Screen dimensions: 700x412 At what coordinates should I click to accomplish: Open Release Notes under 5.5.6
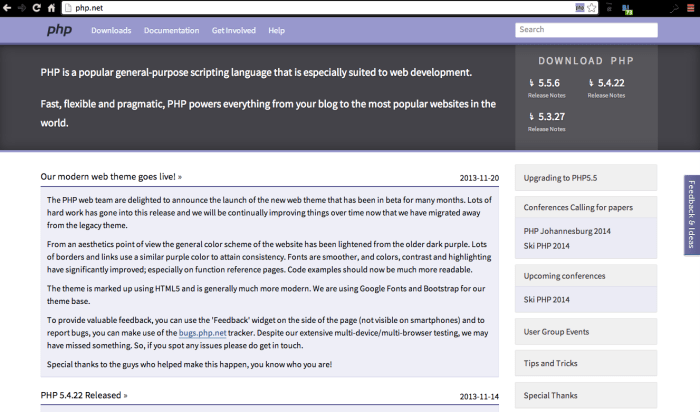546,96
